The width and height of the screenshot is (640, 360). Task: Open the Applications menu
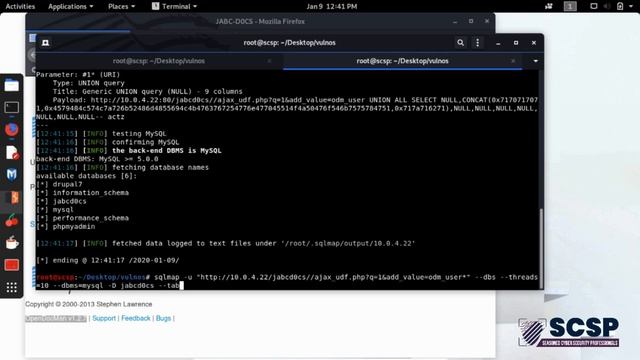(70, 6)
